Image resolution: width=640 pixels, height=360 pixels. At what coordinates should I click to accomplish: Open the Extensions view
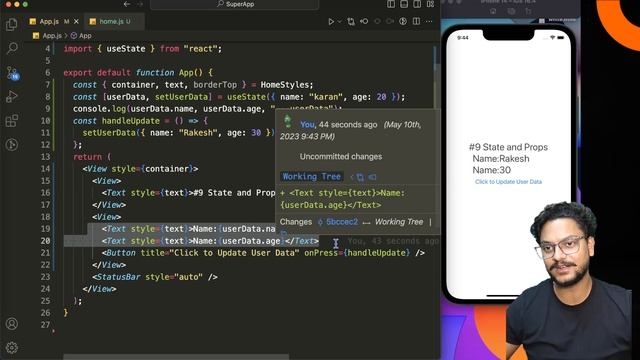coord(12,121)
